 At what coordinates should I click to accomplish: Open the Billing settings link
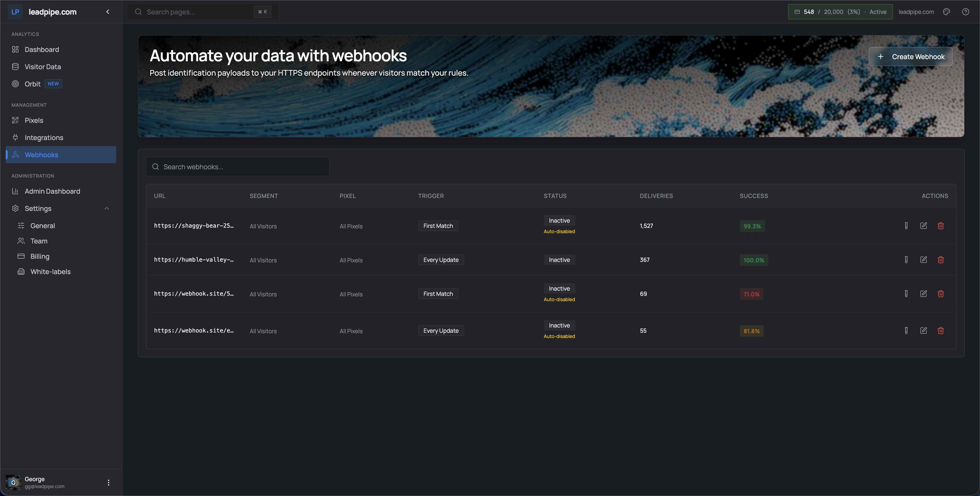(40, 256)
